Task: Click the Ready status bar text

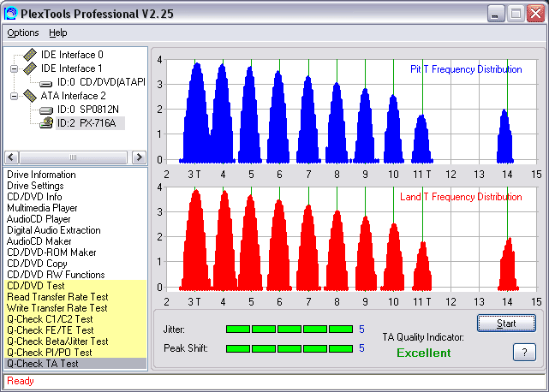Action: click(21, 381)
